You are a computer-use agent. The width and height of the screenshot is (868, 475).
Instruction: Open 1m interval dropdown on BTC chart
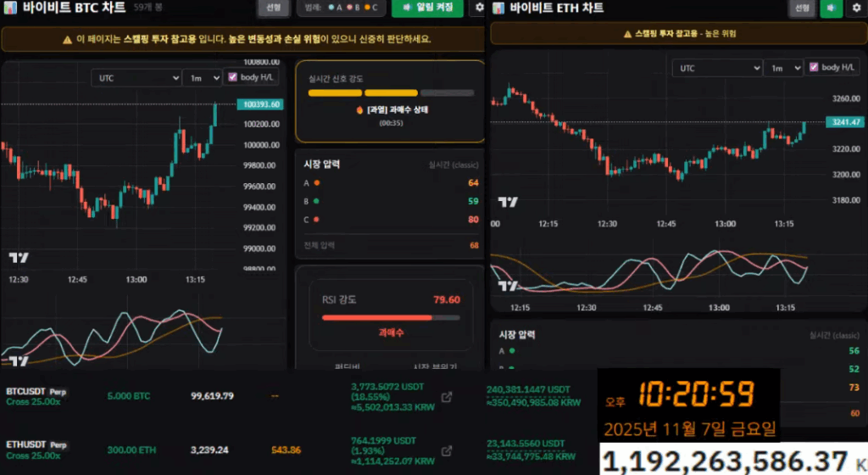click(202, 77)
